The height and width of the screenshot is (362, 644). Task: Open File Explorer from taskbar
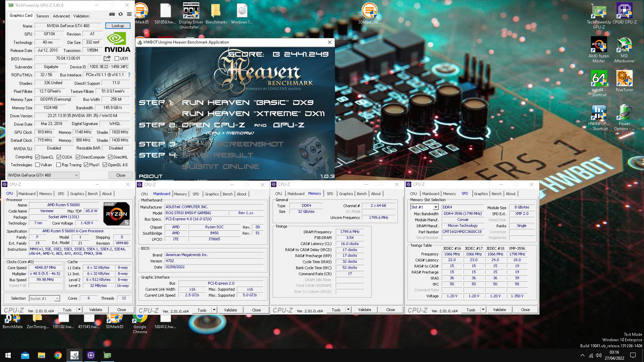click(41, 355)
